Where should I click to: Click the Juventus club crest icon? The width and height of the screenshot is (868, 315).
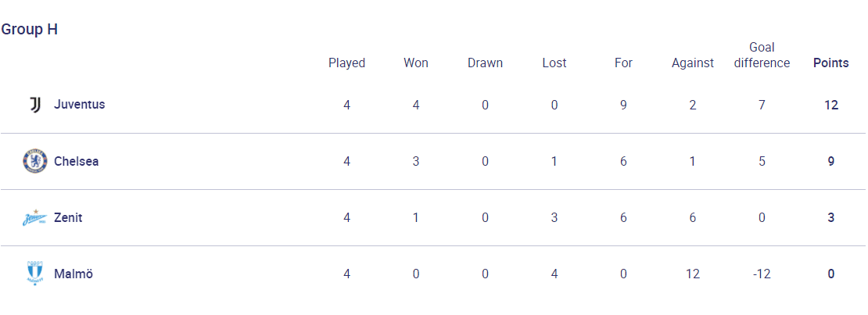click(x=35, y=105)
